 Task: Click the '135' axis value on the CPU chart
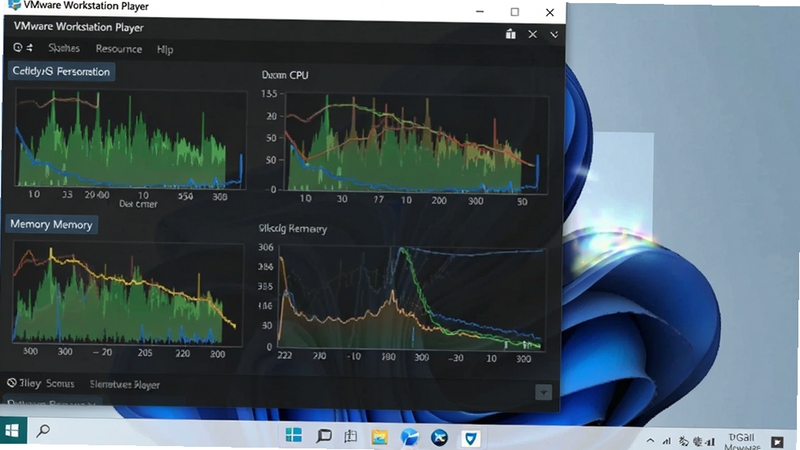[269, 93]
